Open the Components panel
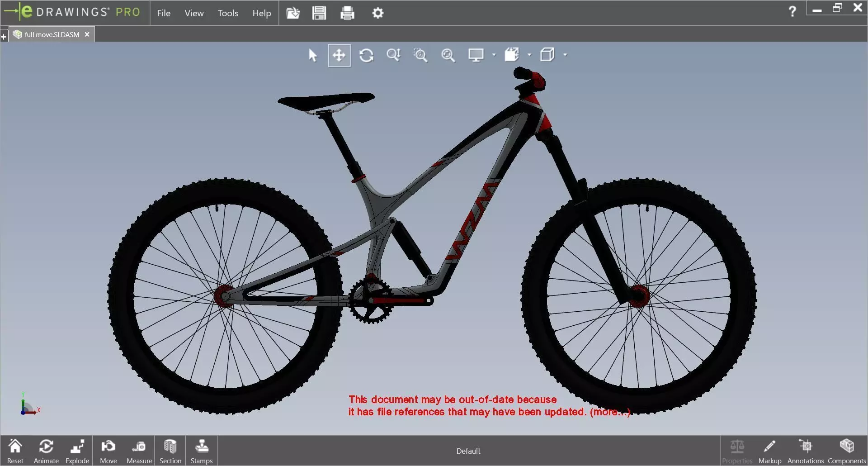Screen dimensions: 868x466 (x=847, y=451)
